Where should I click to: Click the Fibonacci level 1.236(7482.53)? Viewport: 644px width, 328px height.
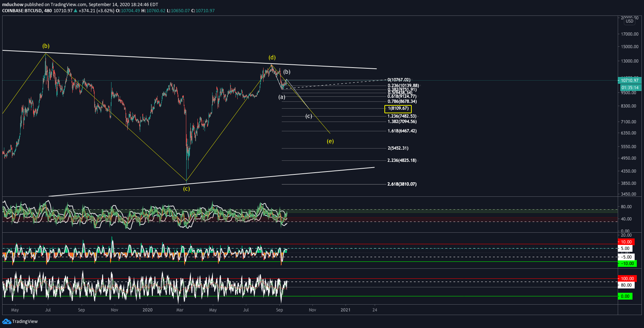(402, 116)
